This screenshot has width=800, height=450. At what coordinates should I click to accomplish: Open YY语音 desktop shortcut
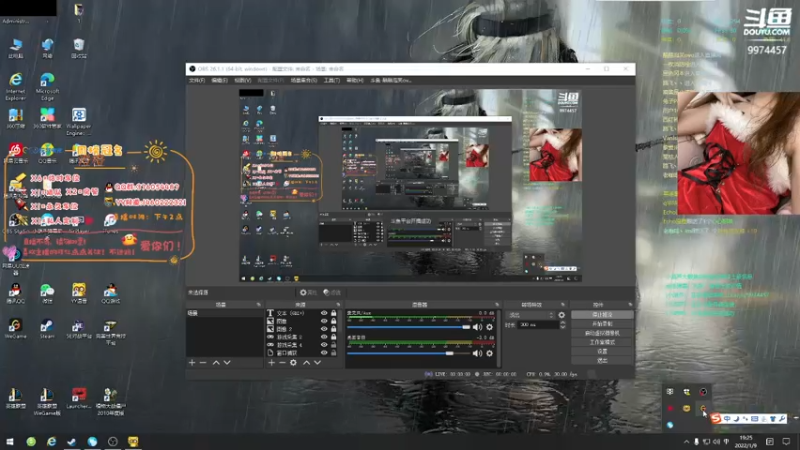coord(79,294)
